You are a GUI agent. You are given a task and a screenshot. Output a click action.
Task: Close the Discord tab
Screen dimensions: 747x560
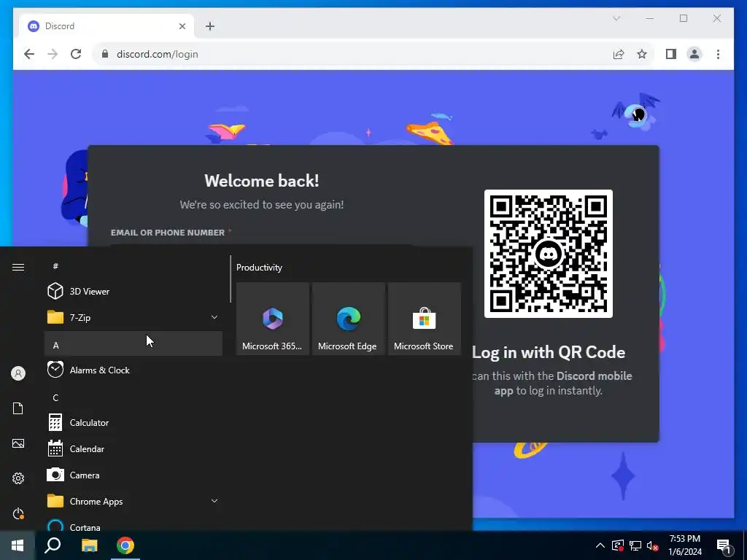point(182,26)
